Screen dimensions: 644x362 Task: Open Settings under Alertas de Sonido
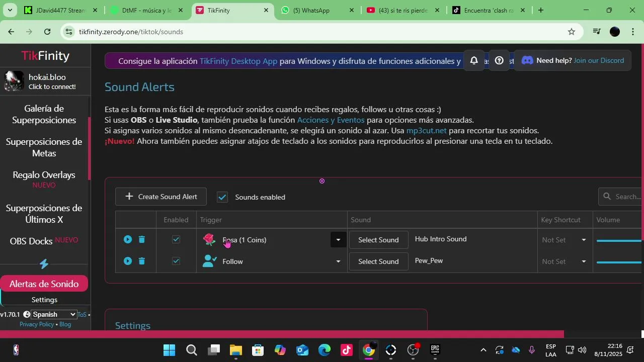click(44, 300)
